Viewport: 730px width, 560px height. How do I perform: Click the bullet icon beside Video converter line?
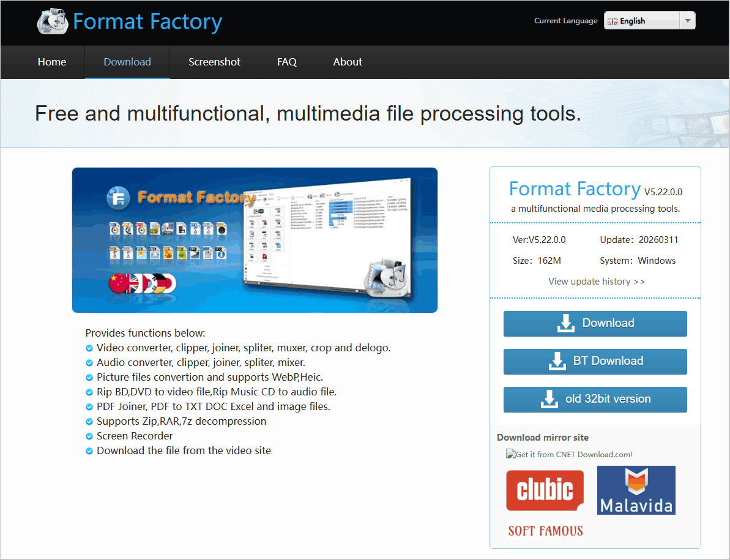click(x=89, y=348)
